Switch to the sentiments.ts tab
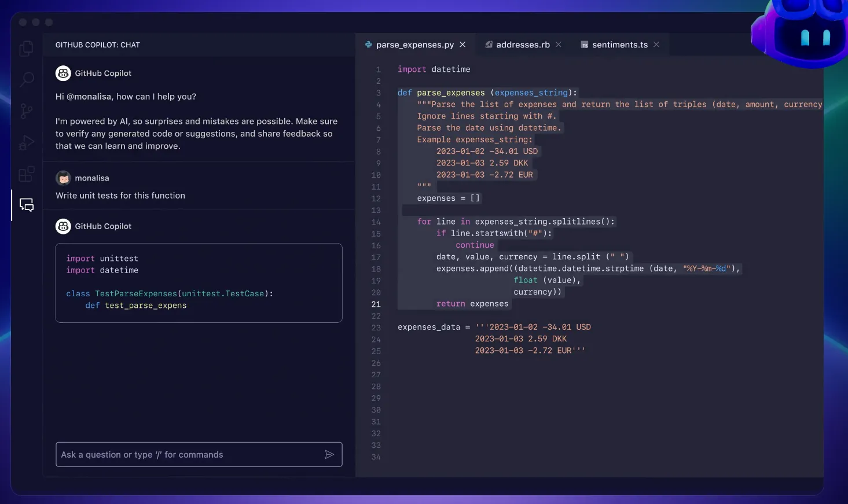848x504 pixels. pos(620,45)
